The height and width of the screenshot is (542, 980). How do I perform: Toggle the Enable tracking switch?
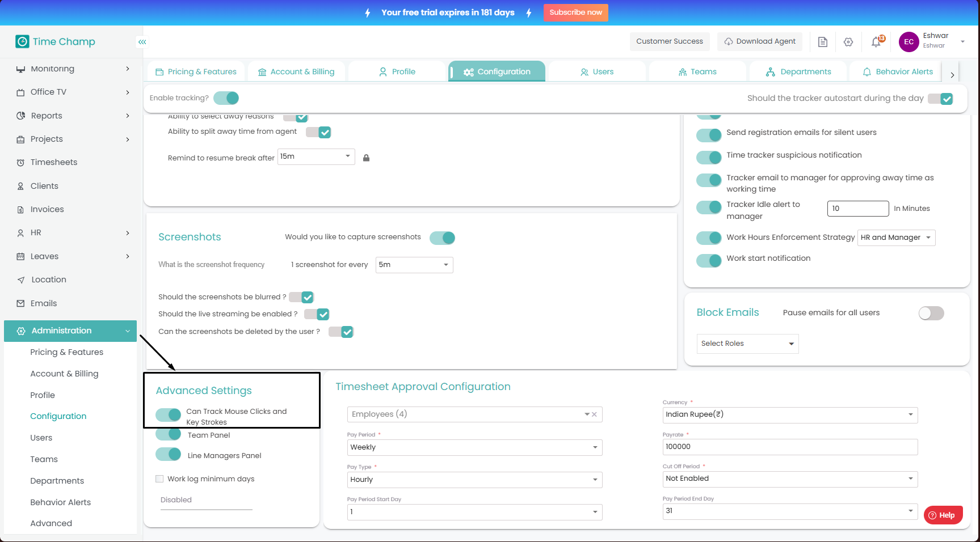coord(226,98)
